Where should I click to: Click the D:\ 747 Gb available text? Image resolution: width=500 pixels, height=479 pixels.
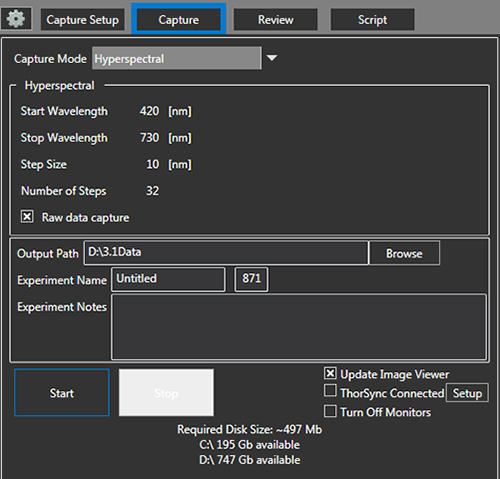point(250,460)
